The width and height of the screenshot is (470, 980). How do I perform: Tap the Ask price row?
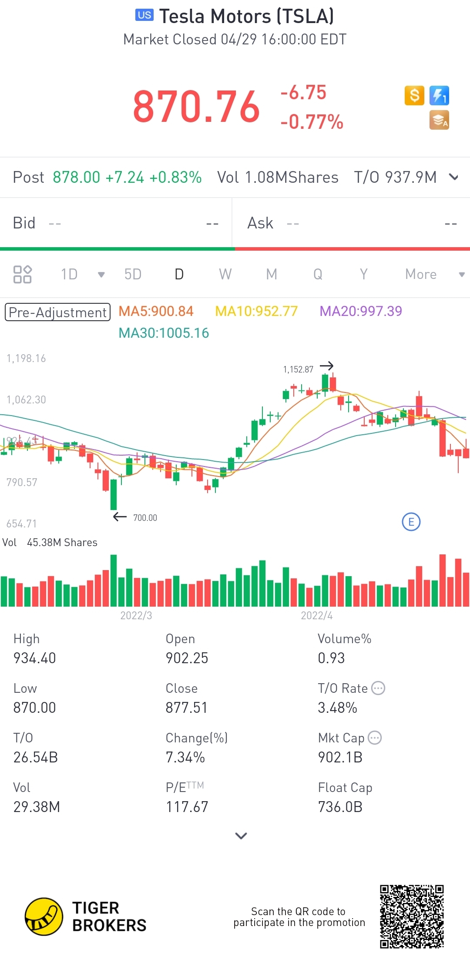coord(352,223)
